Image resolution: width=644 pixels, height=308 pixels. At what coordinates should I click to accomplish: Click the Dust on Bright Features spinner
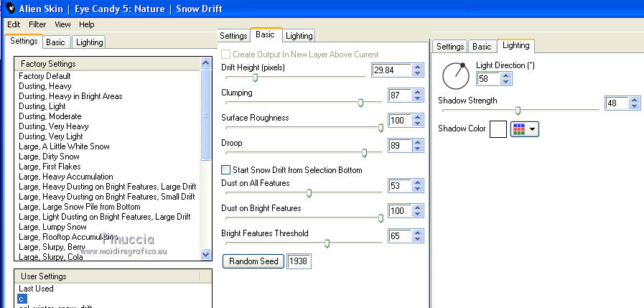(418, 210)
